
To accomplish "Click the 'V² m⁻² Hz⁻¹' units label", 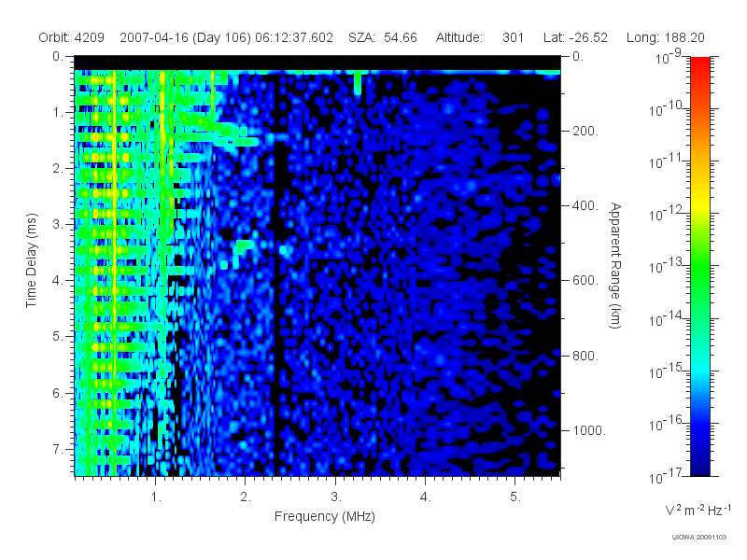I will tap(698, 510).
